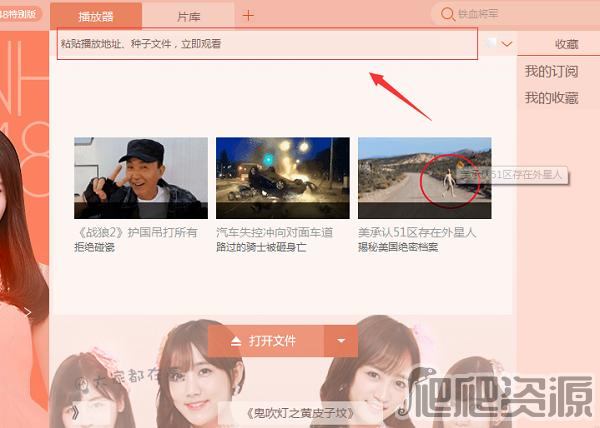This screenshot has width=600, height=428.
Task: Click the 打开文件 button
Action: tap(266, 341)
